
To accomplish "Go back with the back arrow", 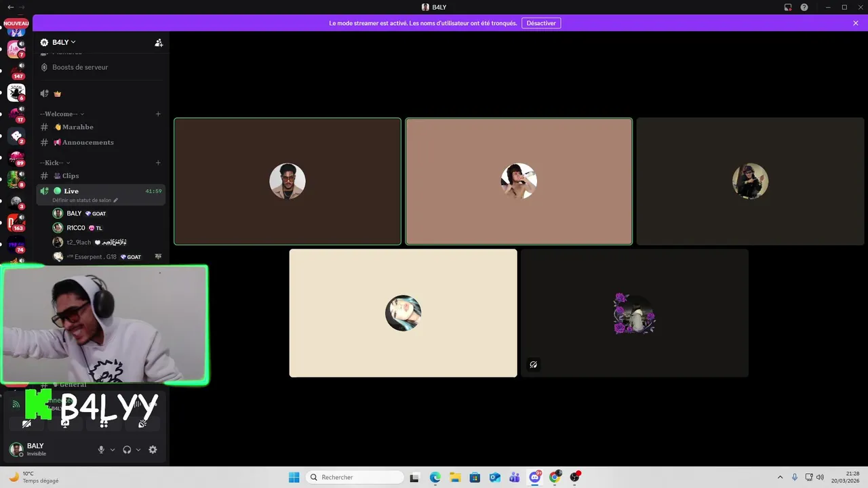I will [x=10, y=7].
